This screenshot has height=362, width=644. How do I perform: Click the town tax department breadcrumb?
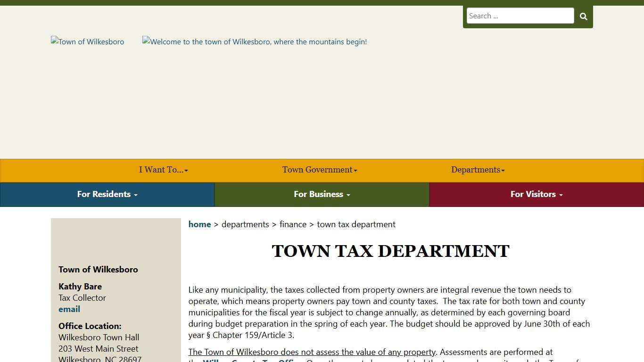pos(356,224)
